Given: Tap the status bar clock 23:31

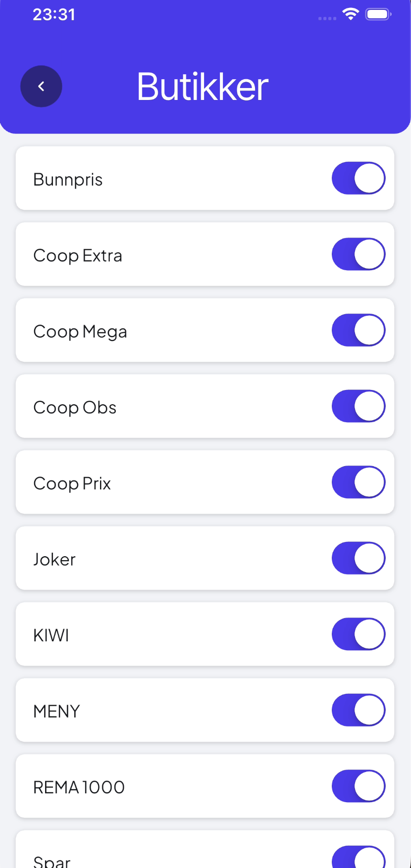Looking at the screenshot, I should pyautogui.click(x=54, y=14).
